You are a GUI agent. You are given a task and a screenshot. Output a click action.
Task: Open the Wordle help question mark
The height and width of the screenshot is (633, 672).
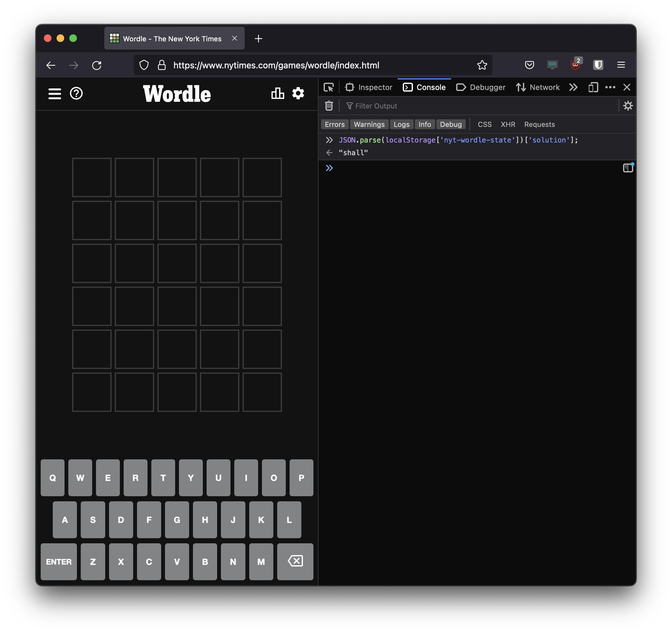[x=76, y=94]
